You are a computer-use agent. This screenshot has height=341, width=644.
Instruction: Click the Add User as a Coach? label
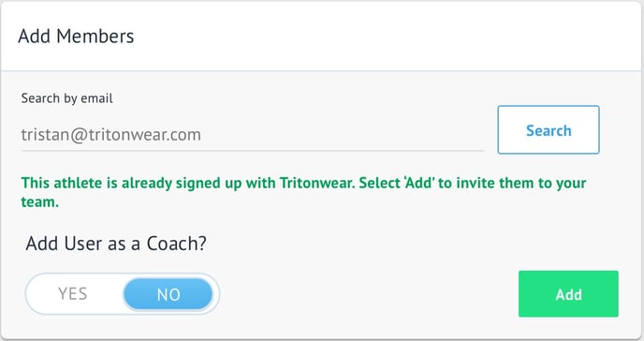[116, 244]
